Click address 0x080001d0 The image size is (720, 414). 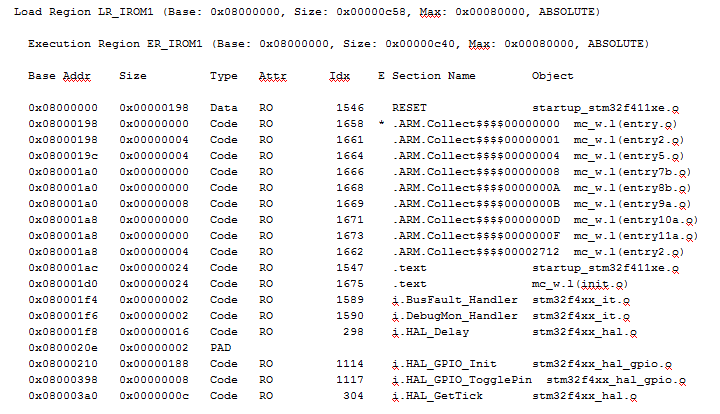63,284
